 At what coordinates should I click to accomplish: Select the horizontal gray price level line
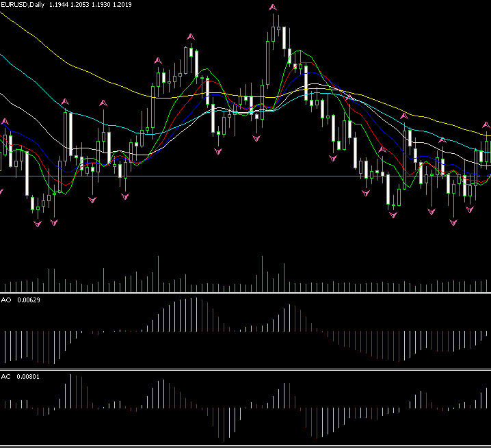pyautogui.click(x=245, y=176)
